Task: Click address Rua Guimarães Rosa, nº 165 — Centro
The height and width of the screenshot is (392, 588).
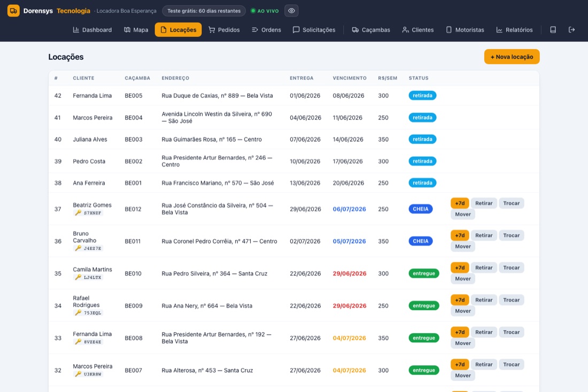Action: click(x=212, y=139)
